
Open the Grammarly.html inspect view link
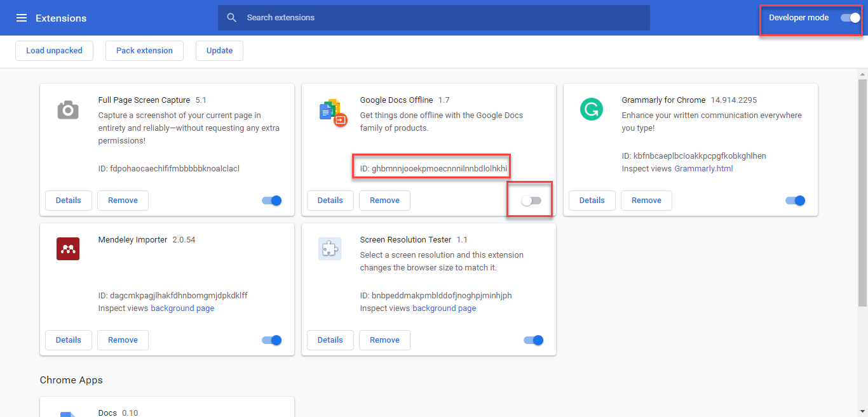pos(703,168)
